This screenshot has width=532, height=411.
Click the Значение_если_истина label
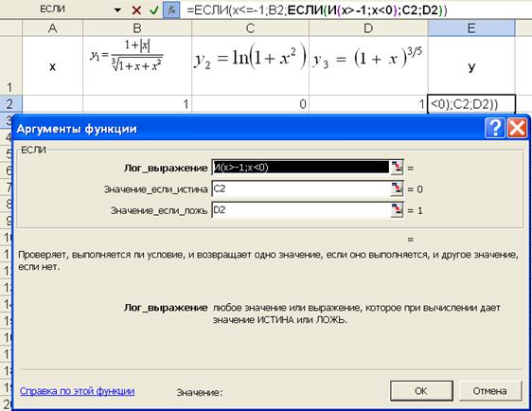coord(156,189)
